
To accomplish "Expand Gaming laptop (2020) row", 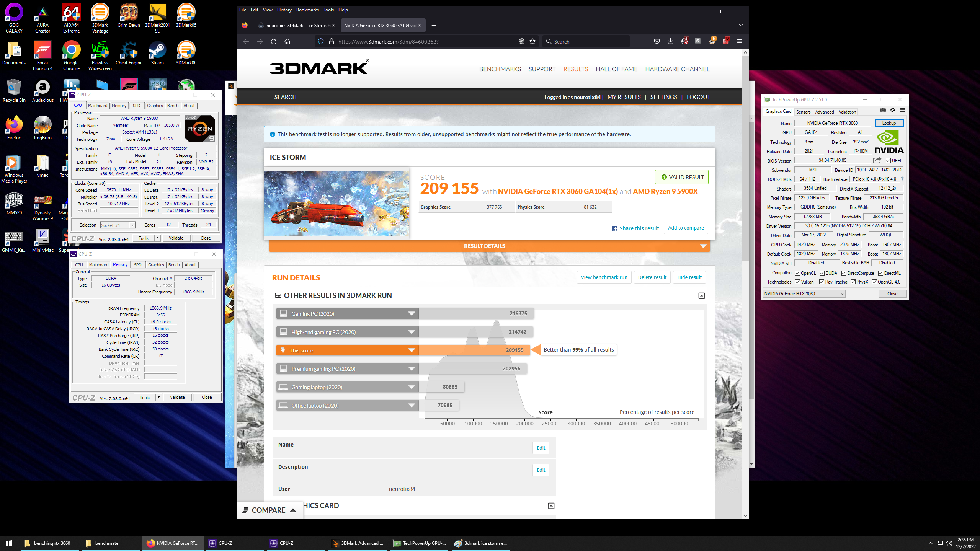I will point(412,387).
